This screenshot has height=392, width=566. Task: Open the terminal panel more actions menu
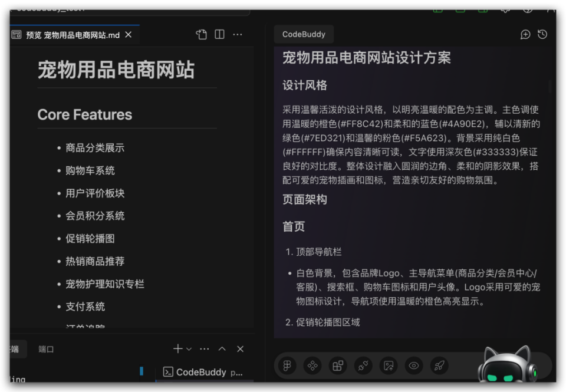[204, 349]
